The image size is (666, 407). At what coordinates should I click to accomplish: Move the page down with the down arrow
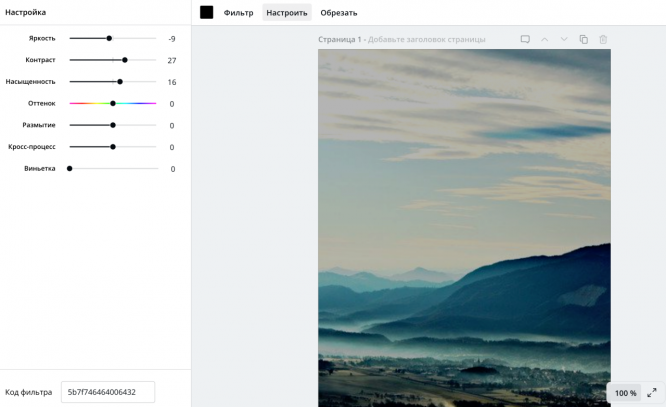pyautogui.click(x=564, y=40)
